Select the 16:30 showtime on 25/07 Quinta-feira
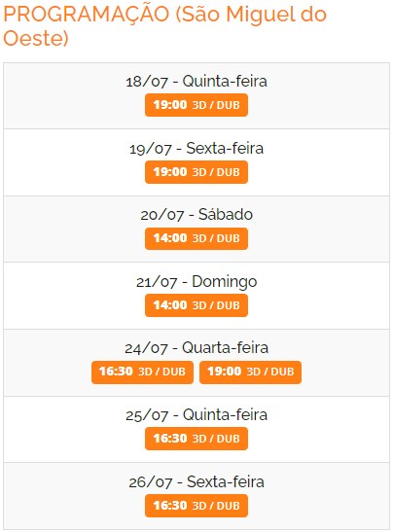 pos(196,439)
